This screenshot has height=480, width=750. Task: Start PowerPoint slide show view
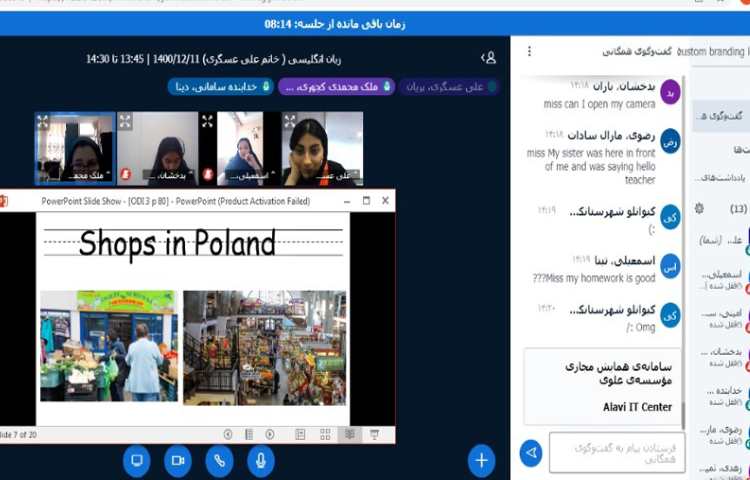375,434
